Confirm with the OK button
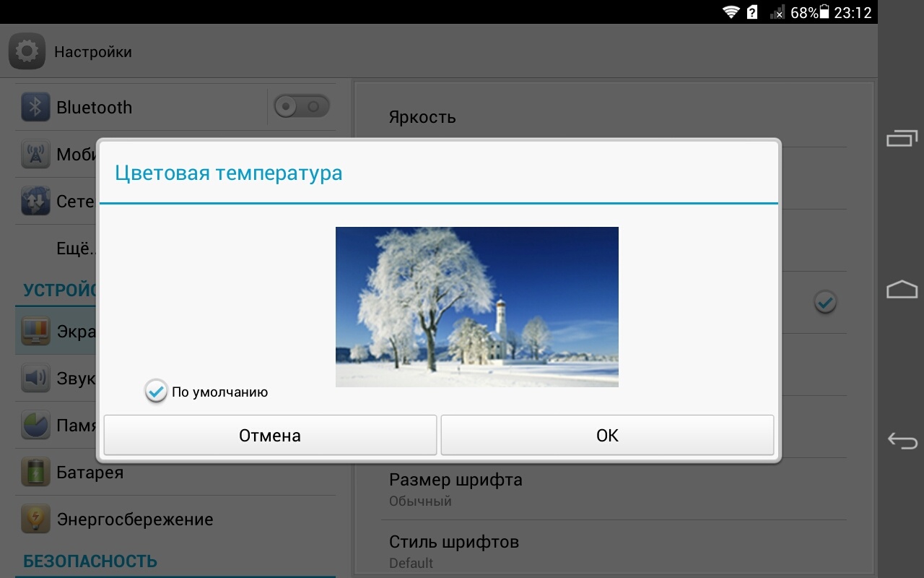924x578 pixels. 607,435
